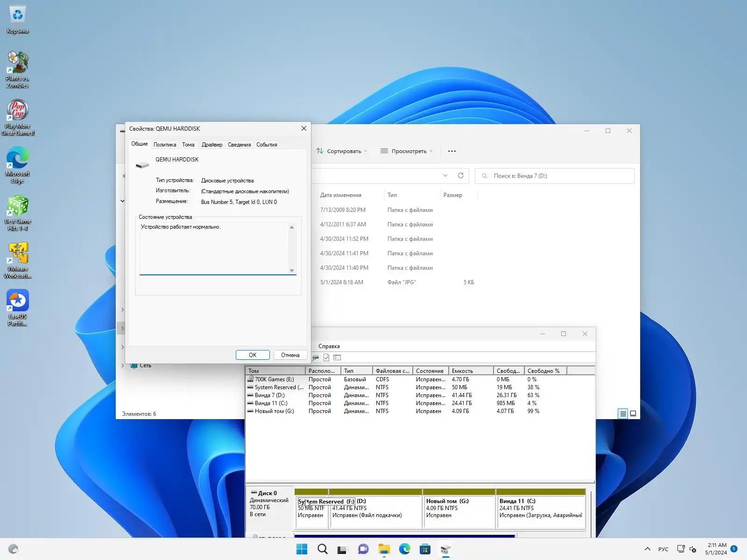747x560 pixels.
Task: Focus the Поиск в: Винда 7 (D:) search field
Action: point(555,176)
